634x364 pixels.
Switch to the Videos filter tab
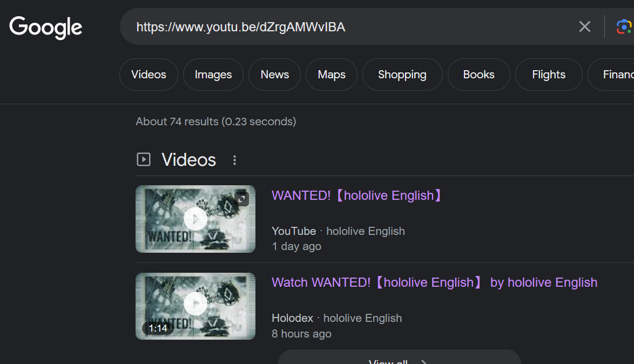point(149,75)
